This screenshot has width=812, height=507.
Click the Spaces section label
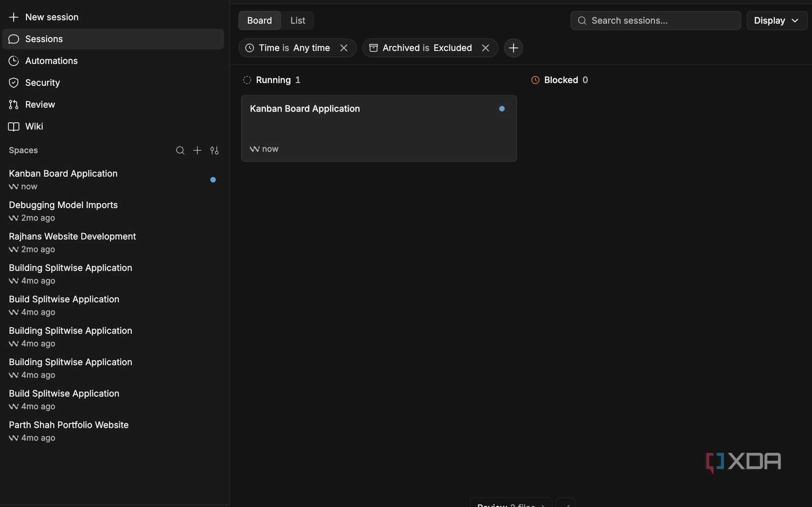point(23,151)
